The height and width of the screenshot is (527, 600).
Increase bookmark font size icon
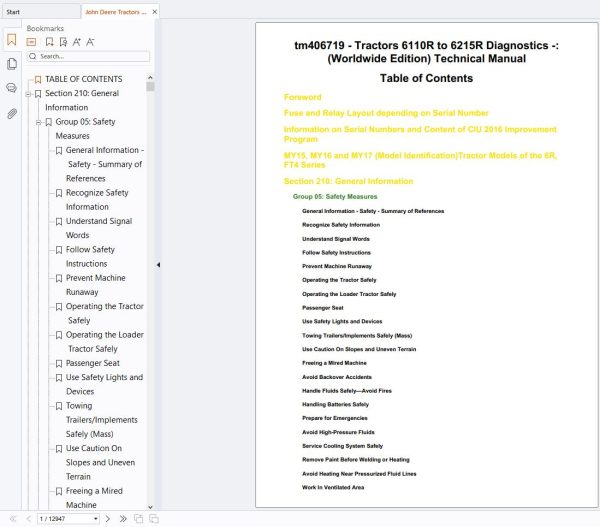point(77,42)
